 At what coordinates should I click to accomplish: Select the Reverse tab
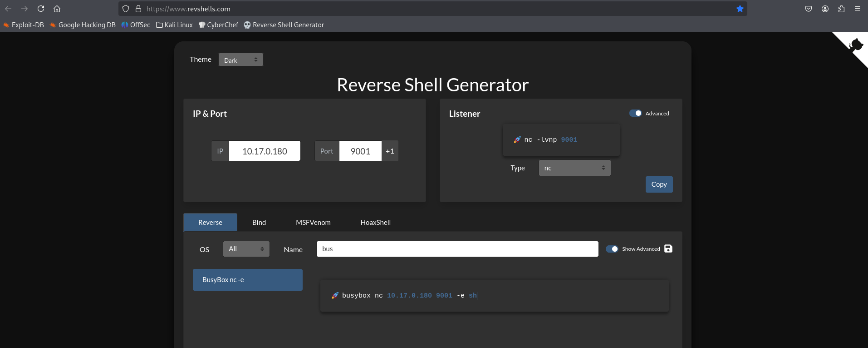tap(210, 222)
